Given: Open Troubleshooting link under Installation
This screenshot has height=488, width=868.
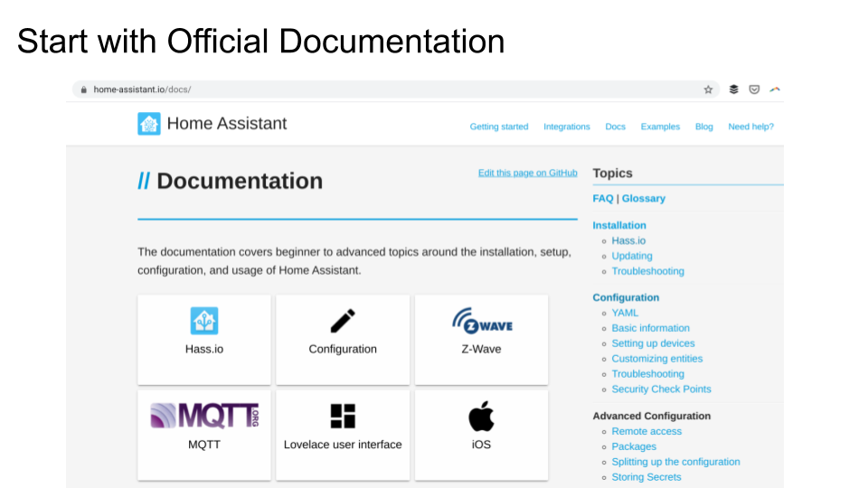Looking at the screenshot, I should tap(647, 271).
